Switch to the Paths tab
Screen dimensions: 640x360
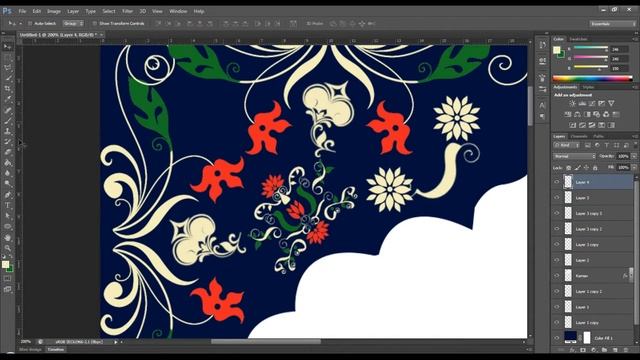click(x=598, y=136)
